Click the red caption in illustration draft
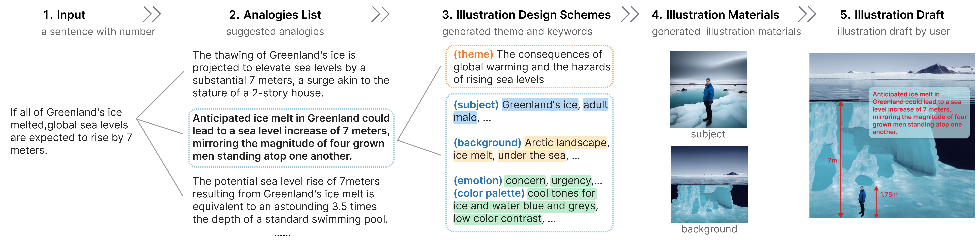 [919, 113]
